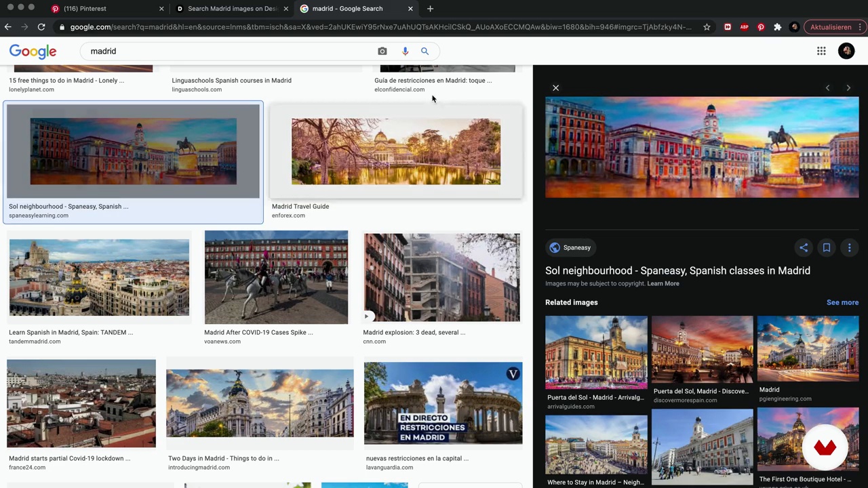Screen dimensions: 868x488
Task: Open Madrid starts partial Covid-19 lockdown image
Action: 81,403
